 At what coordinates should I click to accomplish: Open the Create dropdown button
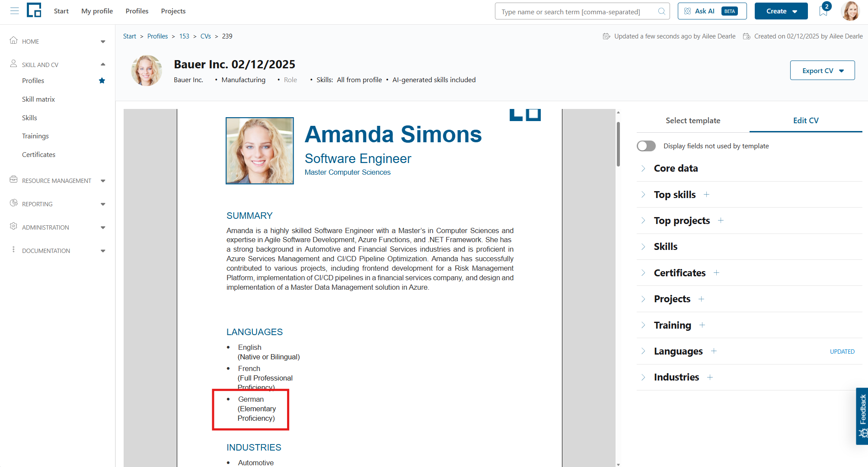781,11
